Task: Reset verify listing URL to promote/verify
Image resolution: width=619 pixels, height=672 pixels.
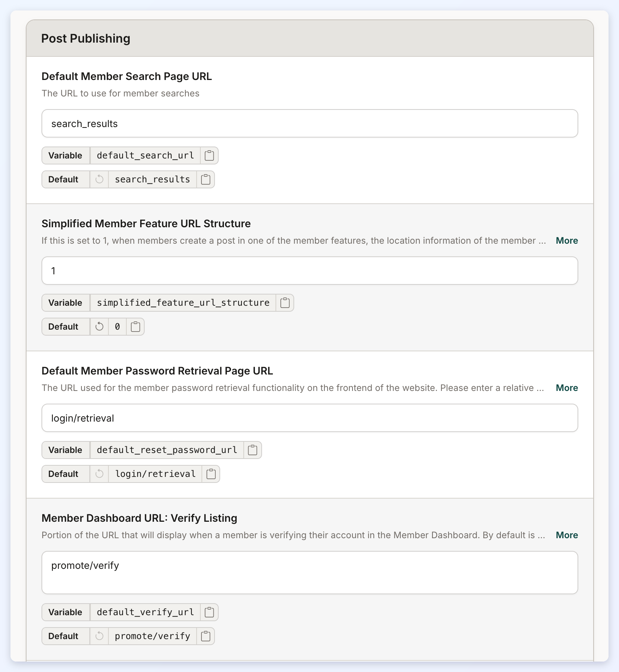Action: coord(99,636)
